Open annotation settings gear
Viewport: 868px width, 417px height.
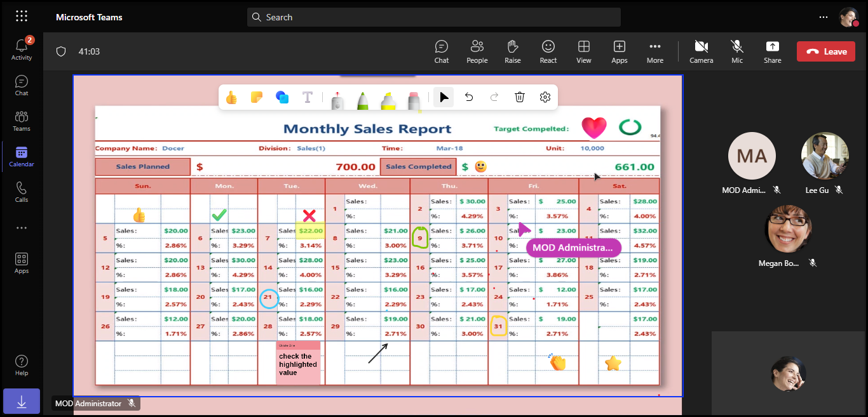545,97
